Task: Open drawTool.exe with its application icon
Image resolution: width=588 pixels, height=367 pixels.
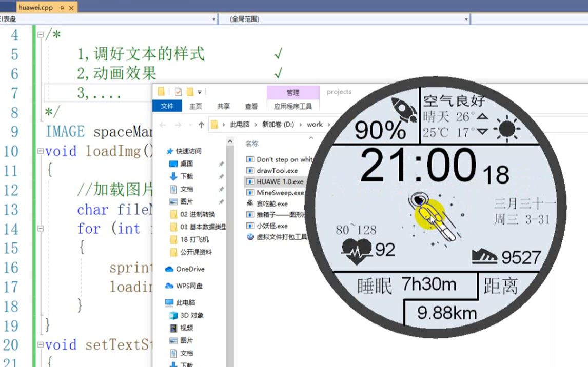Action: [250, 171]
